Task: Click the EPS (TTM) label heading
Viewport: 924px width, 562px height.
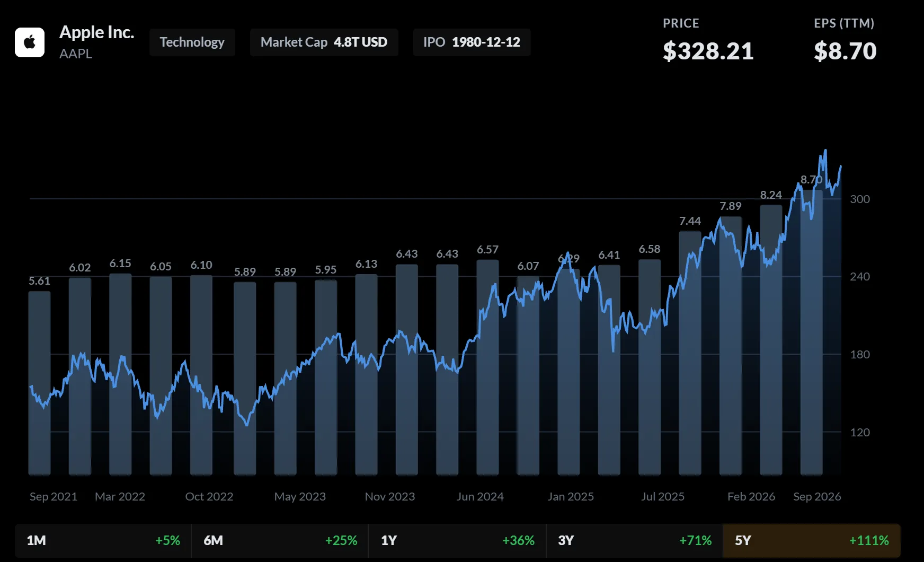Action: point(845,23)
